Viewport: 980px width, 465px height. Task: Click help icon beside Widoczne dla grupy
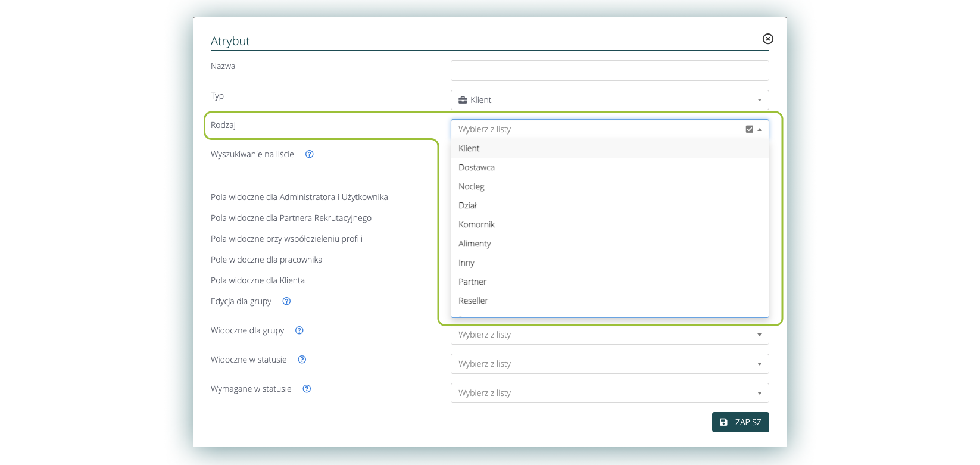click(x=299, y=330)
